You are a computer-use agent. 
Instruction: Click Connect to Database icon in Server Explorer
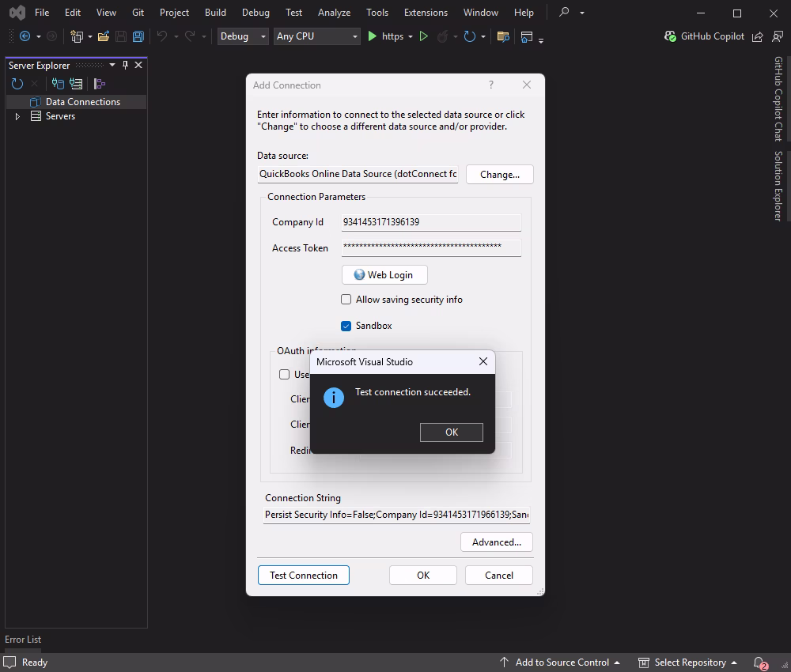click(x=58, y=84)
